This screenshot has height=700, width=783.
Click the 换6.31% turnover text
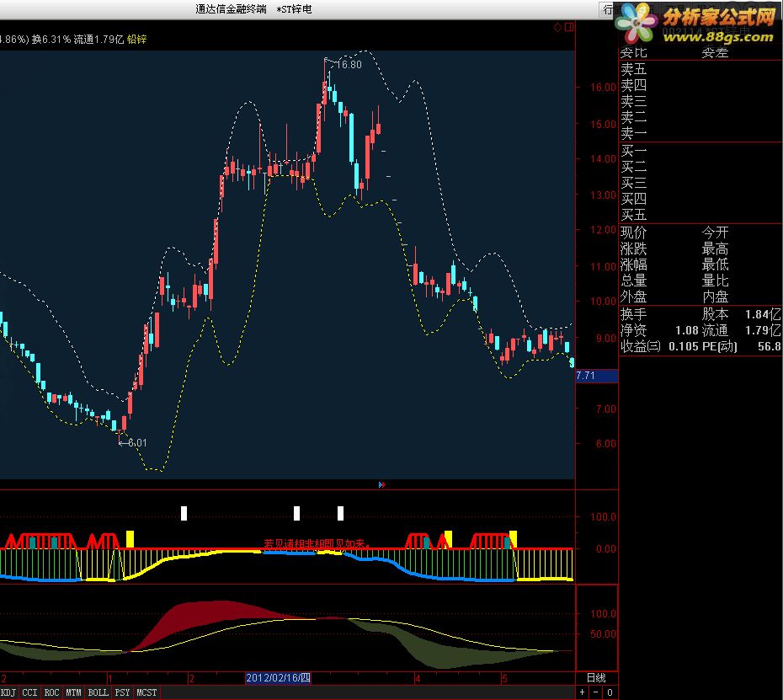(x=51, y=39)
